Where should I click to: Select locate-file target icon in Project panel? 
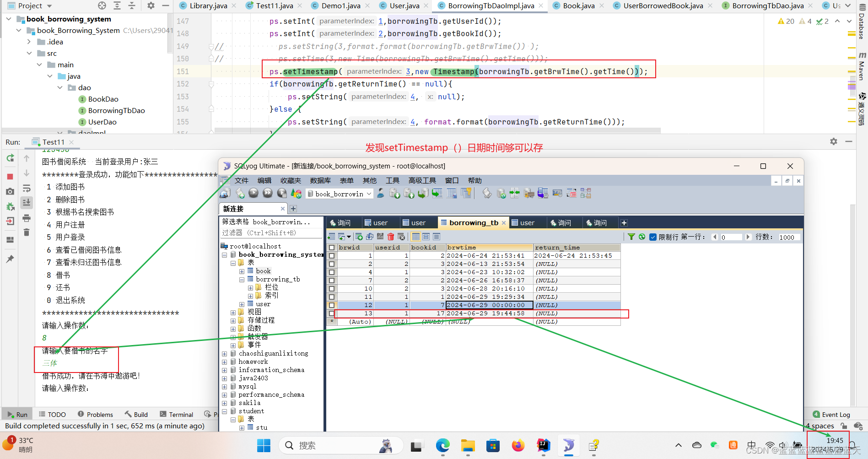pyautogui.click(x=102, y=5)
